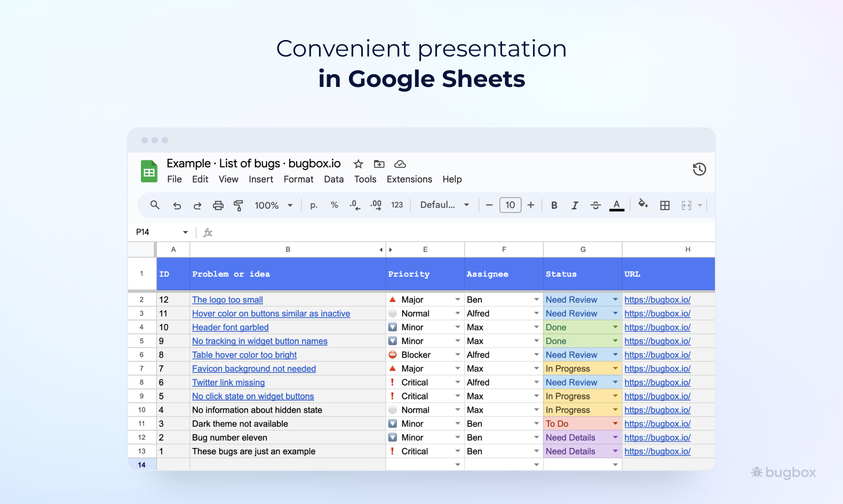Screen dimensions: 843x504
Task: Undo the last action
Action: click(x=177, y=205)
